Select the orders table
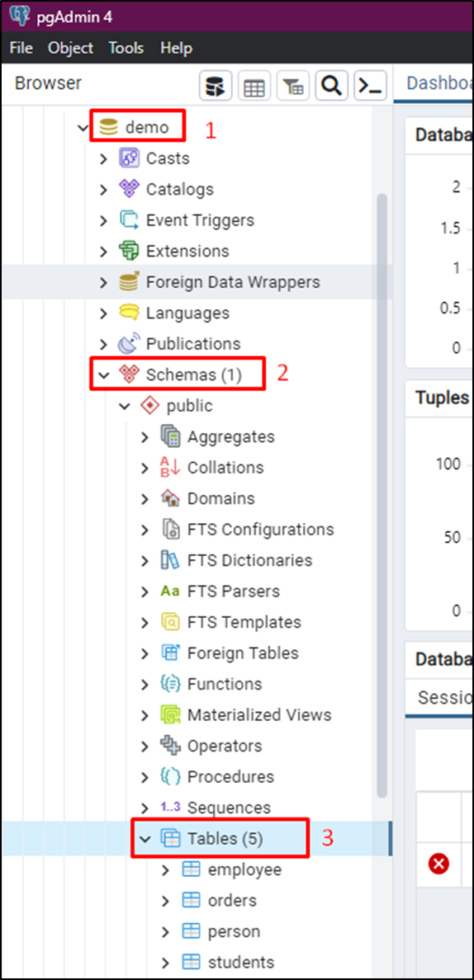Viewport: 474px width, 980px height. (232, 901)
